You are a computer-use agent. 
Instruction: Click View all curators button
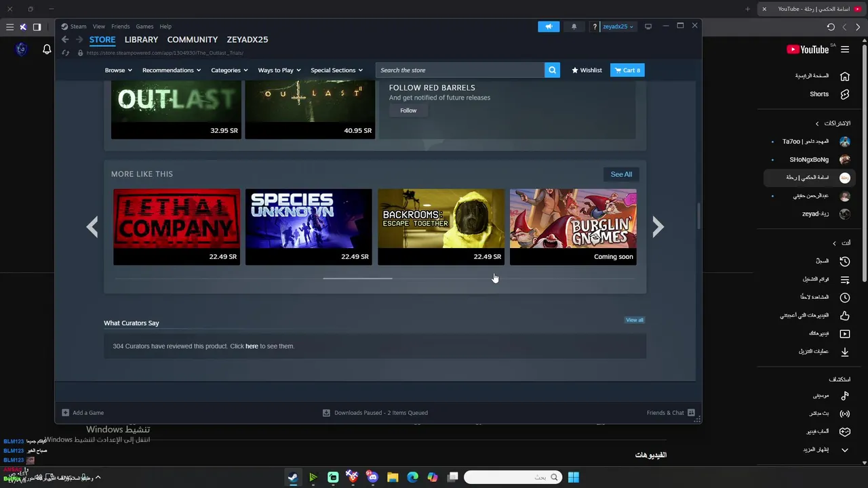635,320
